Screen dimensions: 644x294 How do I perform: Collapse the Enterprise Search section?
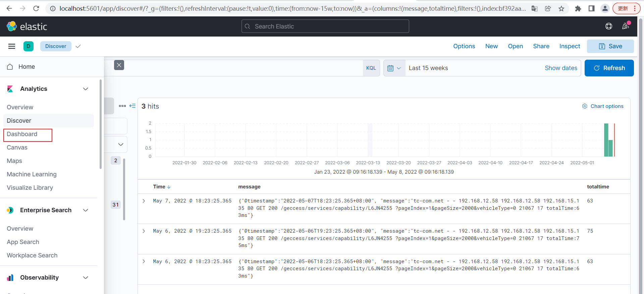click(x=86, y=210)
